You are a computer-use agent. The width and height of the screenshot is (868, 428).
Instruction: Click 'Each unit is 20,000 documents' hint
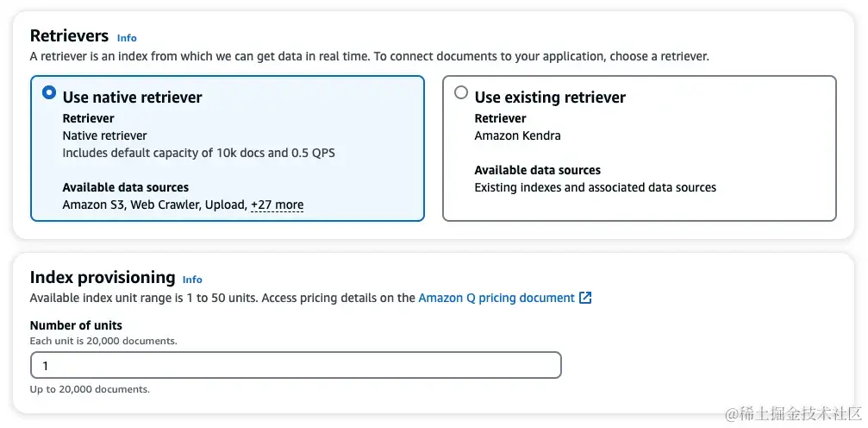pyautogui.click(x=103, y=341)
